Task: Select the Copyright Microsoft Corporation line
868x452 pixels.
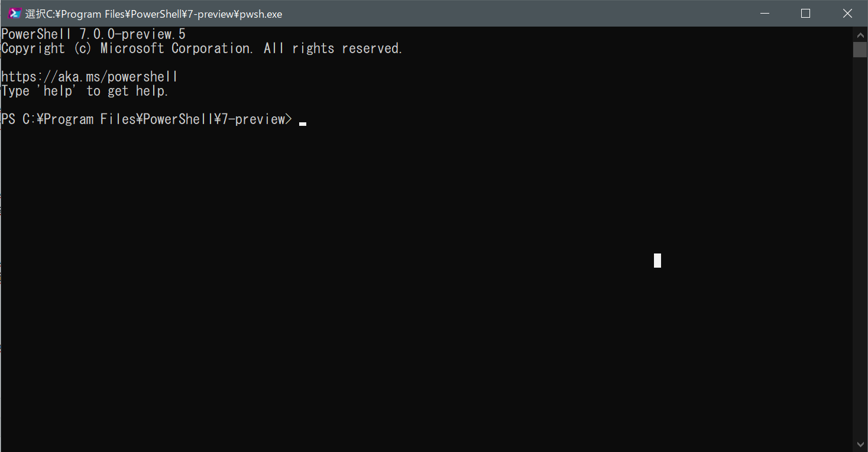Action: coord(201,48)
